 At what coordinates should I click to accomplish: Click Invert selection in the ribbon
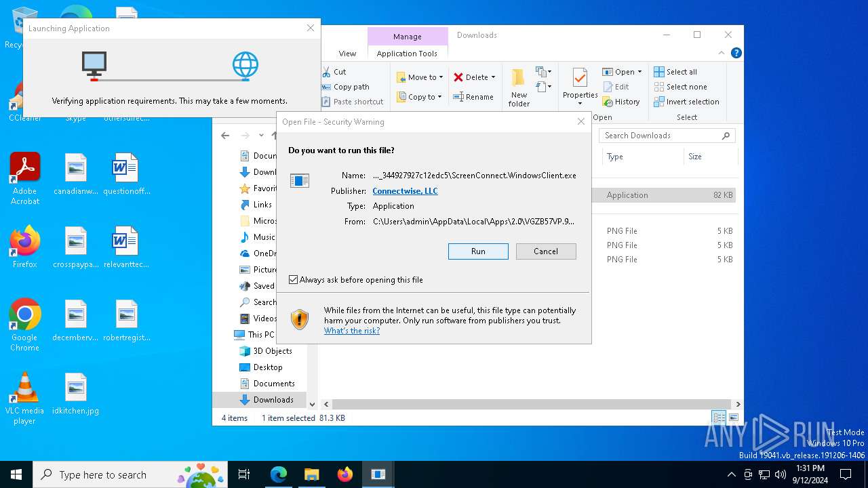(686, 102)
